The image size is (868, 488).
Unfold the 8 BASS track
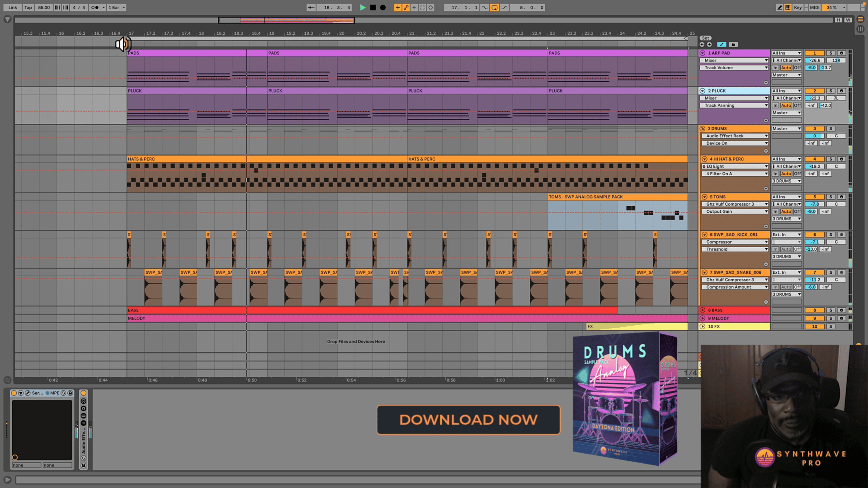(703, 310)
